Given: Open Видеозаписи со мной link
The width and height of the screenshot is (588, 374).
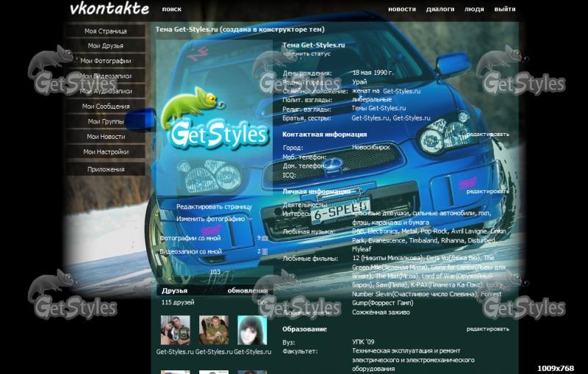Looking at the screenshot, I should tap(190, 252).
